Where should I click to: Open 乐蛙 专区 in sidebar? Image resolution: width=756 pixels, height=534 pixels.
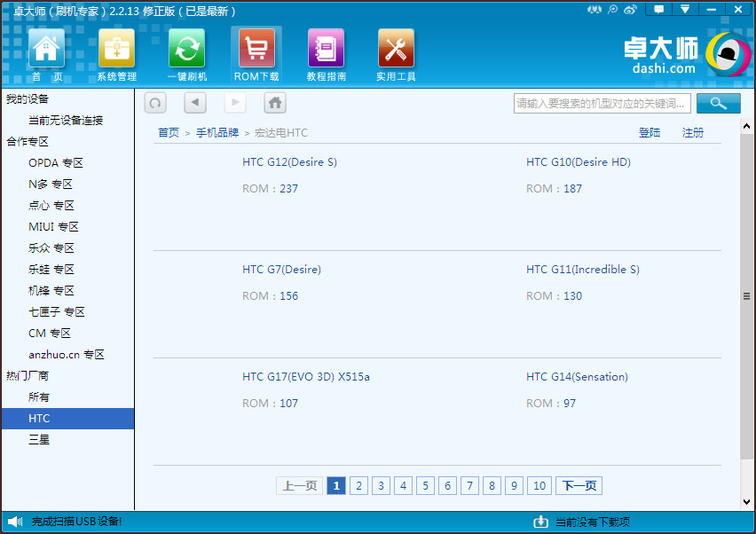(x=68, y=270)
